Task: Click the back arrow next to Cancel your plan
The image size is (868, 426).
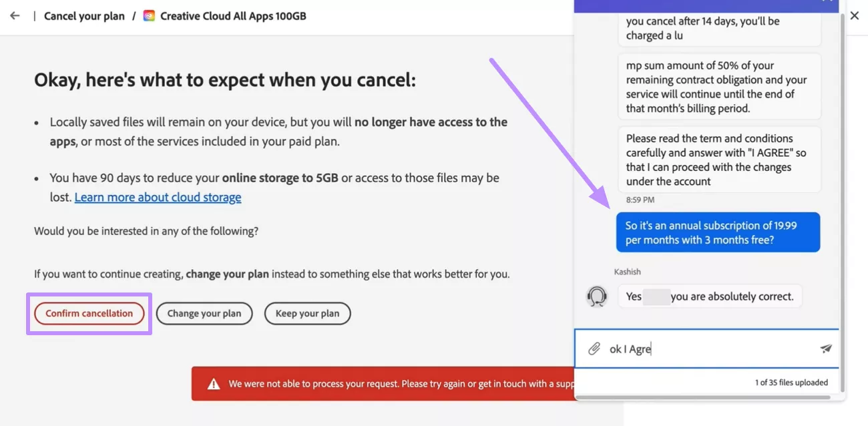Action: pos(15,15)
